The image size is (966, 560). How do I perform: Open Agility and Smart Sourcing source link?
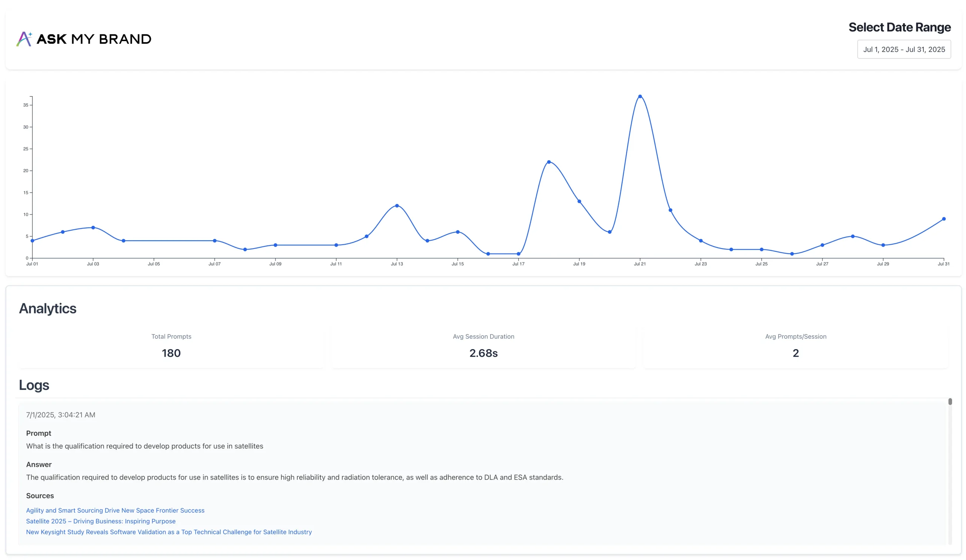point(115,510)
